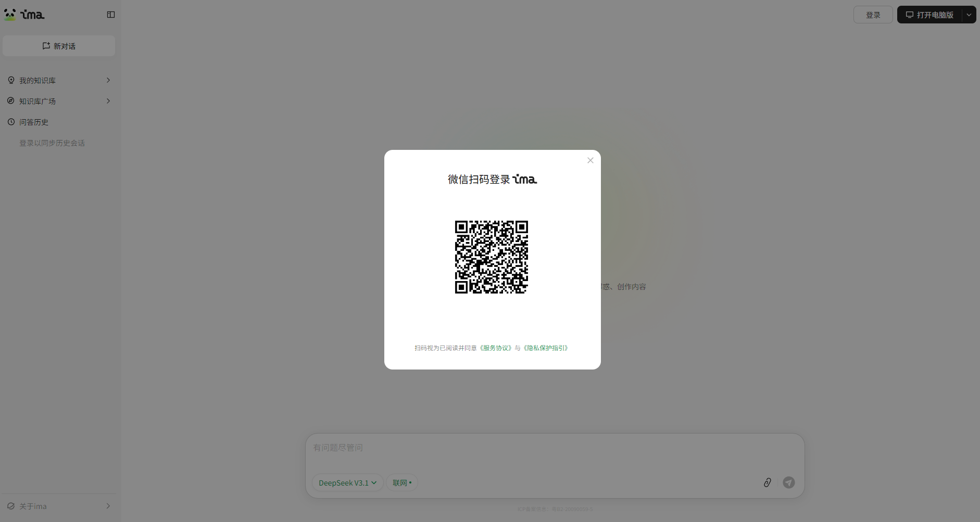Click the 关于ima leaf icon
This screenshot has height=522, width=980.
pos(11,506)
